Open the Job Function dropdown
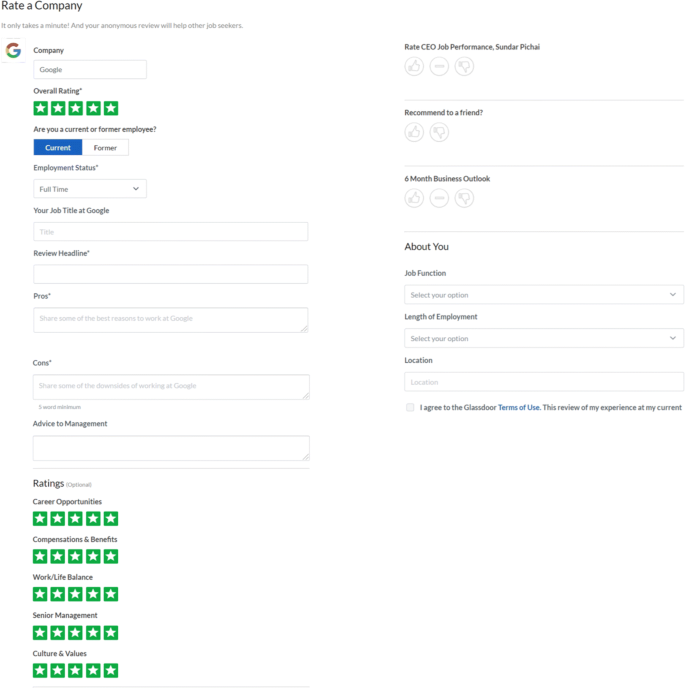The width and height of the screenshot is (685, 688). click(544, 294)
